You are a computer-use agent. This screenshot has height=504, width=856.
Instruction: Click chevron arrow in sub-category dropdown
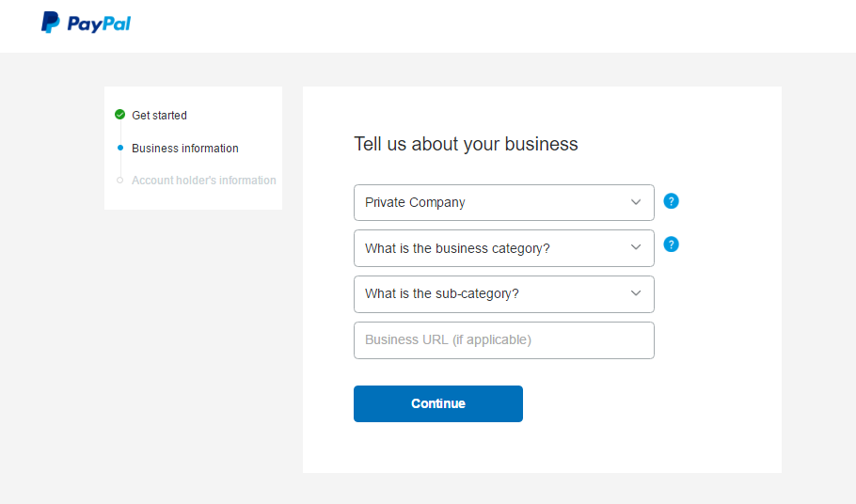(636, 293)
